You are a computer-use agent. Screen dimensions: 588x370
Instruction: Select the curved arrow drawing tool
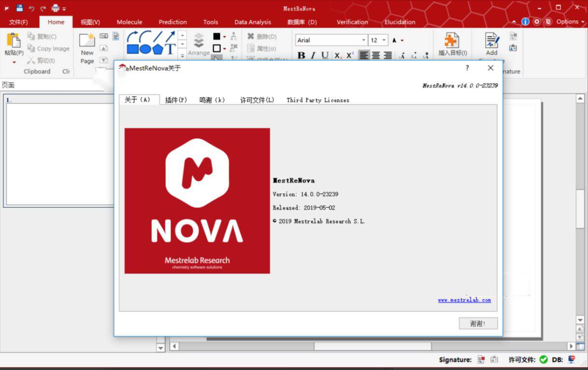coord(132,36)
